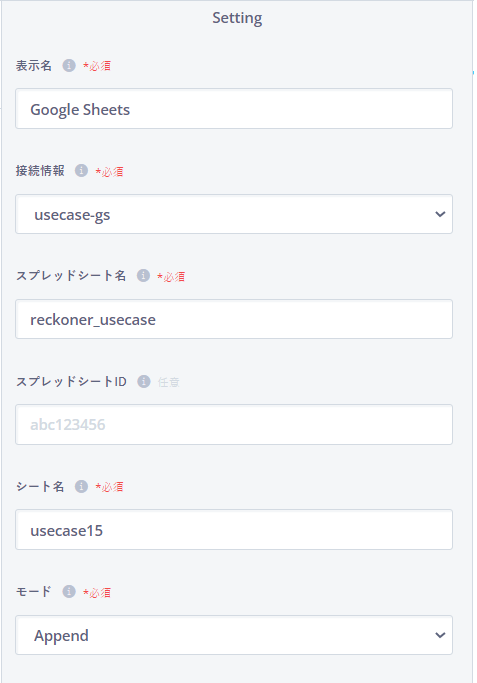
Task: Click the info icon beside スプレッドシートID
Action: (x=143, y=382)
